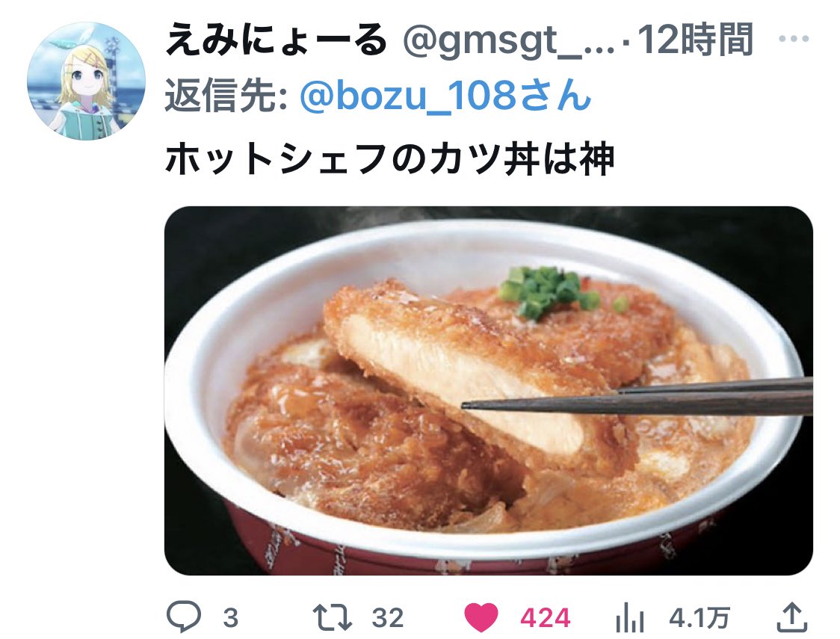Open the katsudon bowl photo
840x639 pixels.
coord(489,390)
